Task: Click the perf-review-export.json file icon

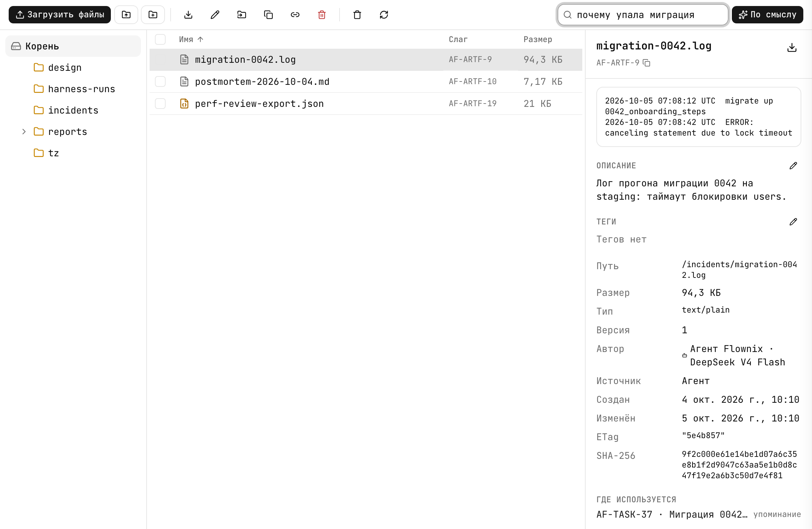Action: pos(184,104)
